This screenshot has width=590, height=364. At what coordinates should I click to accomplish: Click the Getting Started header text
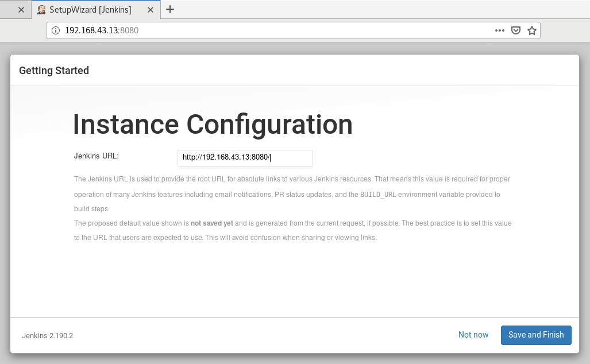coord(54,71)
